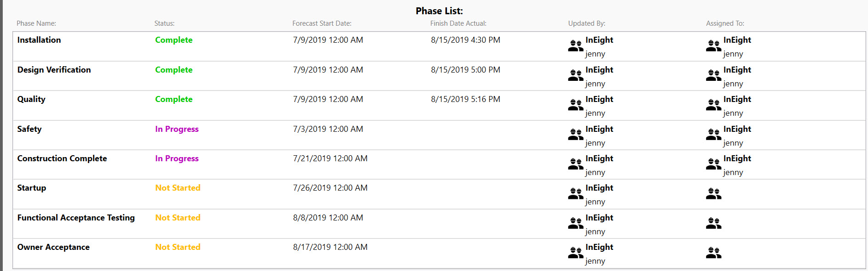
Task: Click the Not Started status for Startup
Action: (178, 188)
